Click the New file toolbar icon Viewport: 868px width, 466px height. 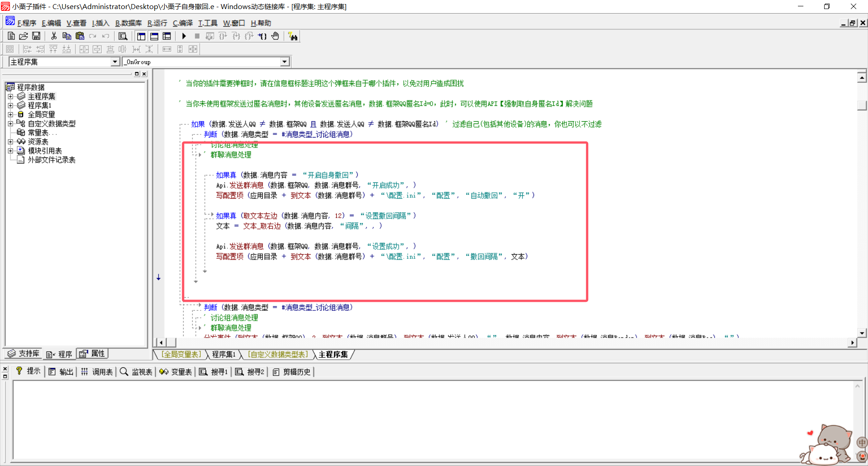[x=11, y=36]
